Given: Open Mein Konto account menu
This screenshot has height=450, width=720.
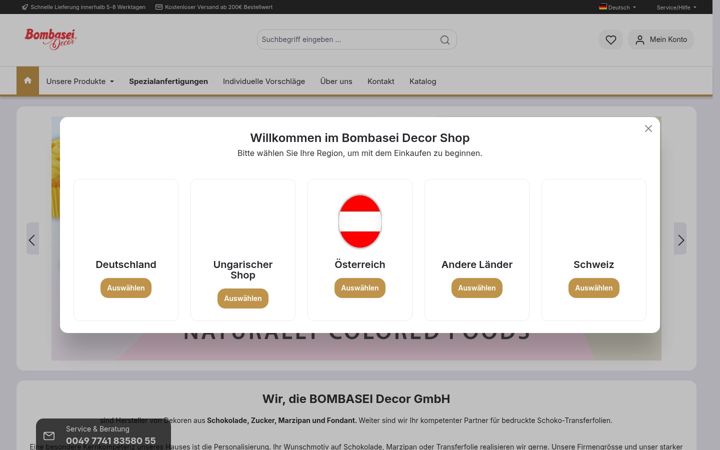Looking at the screenshot, I should (661, 40).
